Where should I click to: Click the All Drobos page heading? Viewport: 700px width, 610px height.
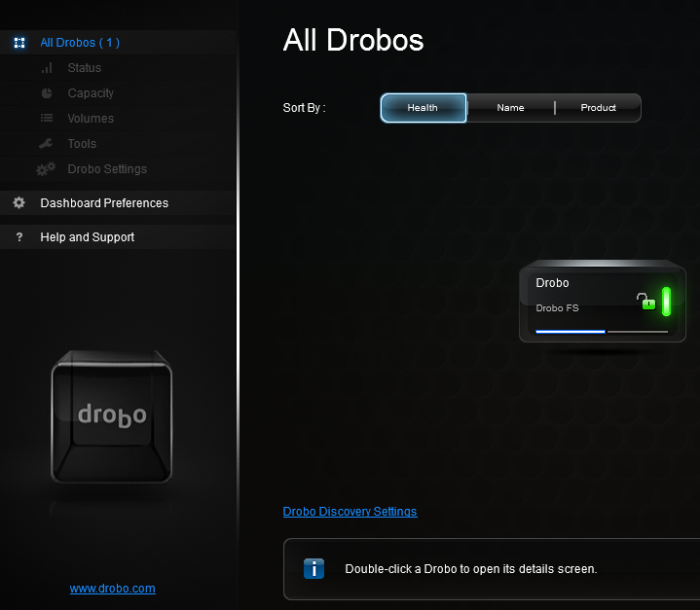[x=353, y=40]
